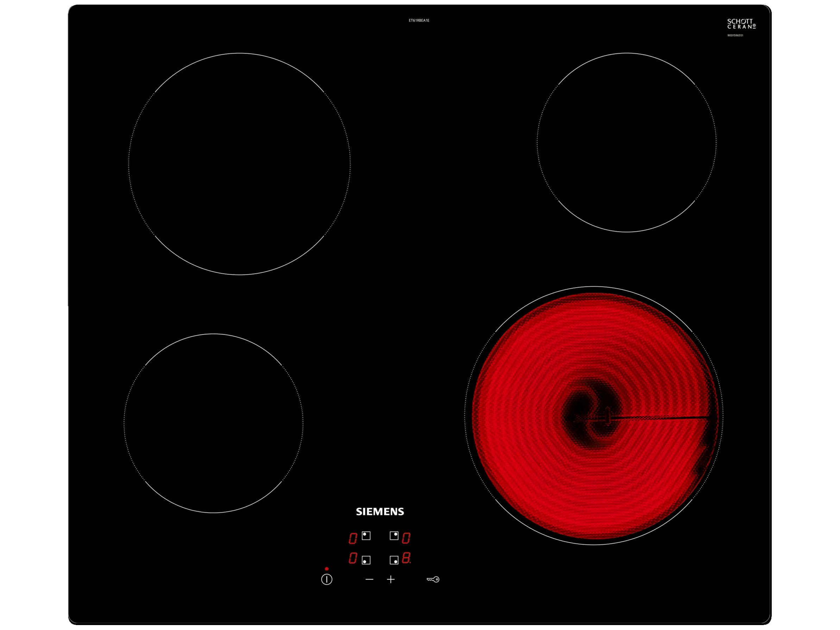Tap the key-shaped childproof lock symbol
Screen dimensions: 840x630
coord(432,579)
